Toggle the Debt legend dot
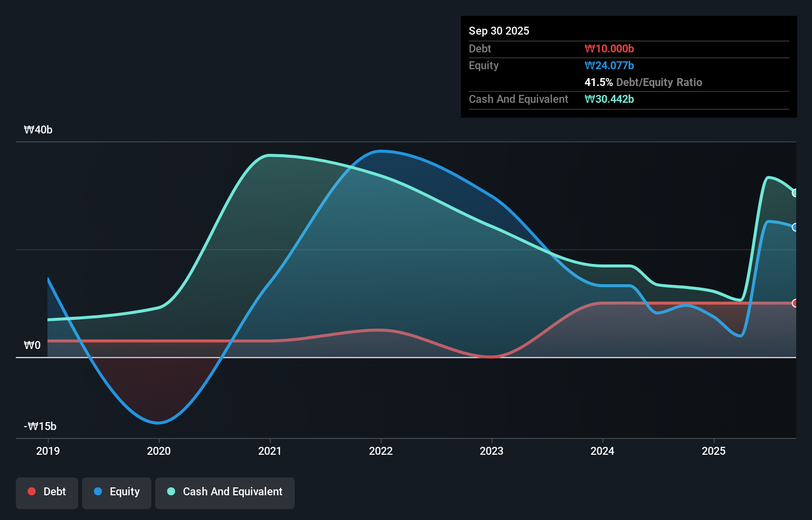The image size is (812, 520). click(32, 491)
